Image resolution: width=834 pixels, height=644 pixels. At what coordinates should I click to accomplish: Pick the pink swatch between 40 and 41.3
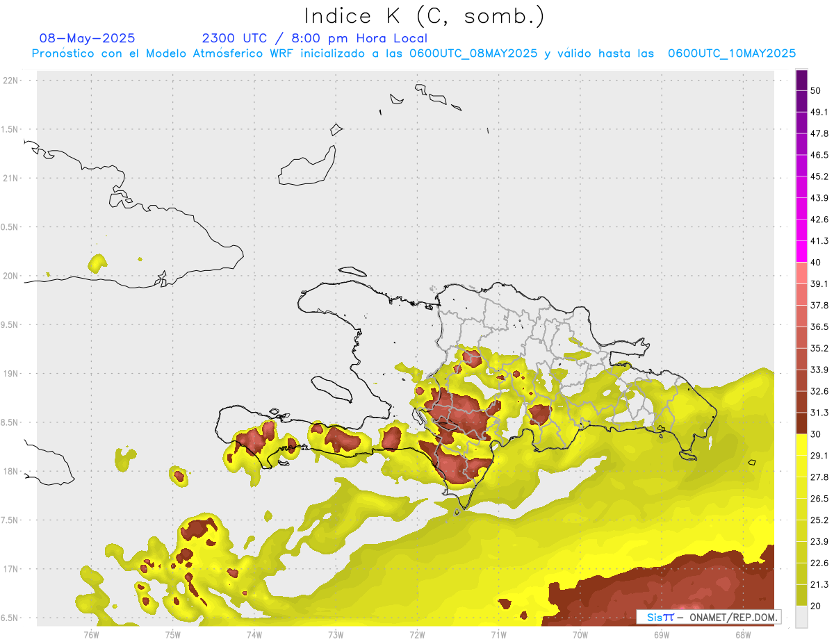point(801,251)
